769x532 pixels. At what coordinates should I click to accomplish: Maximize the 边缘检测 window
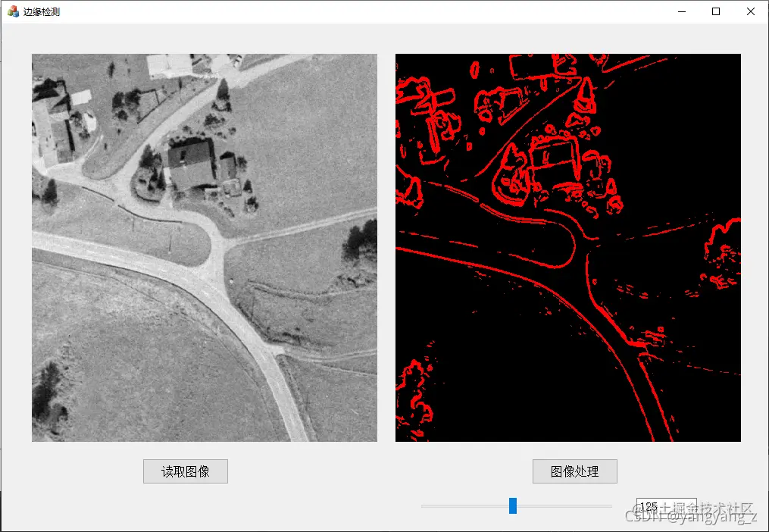pyautogui.click(x=715, y=11)
